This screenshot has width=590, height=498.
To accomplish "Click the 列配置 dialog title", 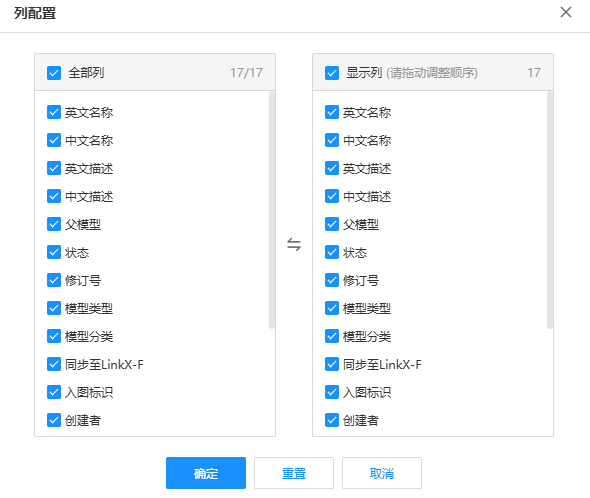I will tap(35, 13).
